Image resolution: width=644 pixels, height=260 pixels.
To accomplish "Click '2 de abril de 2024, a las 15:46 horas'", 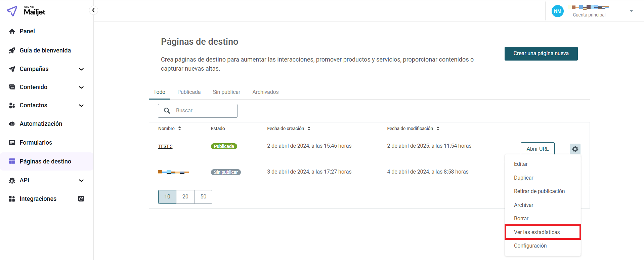I will point(309,146).
